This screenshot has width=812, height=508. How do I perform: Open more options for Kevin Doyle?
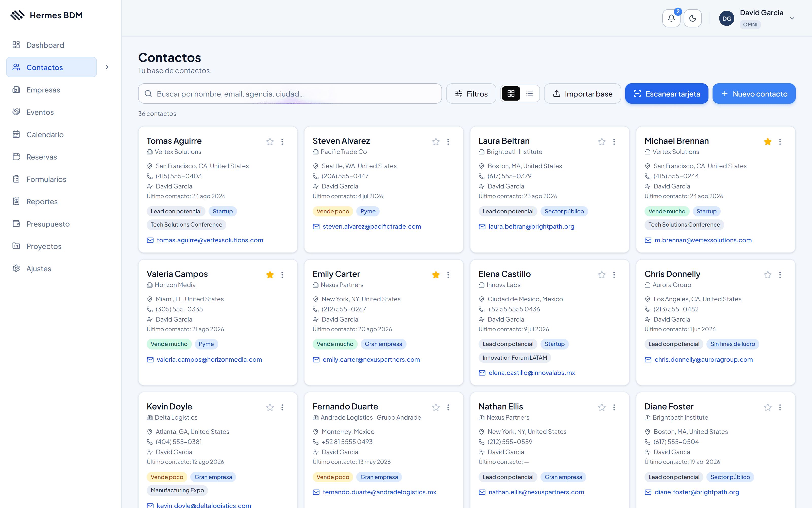click(x=282, y=407)
